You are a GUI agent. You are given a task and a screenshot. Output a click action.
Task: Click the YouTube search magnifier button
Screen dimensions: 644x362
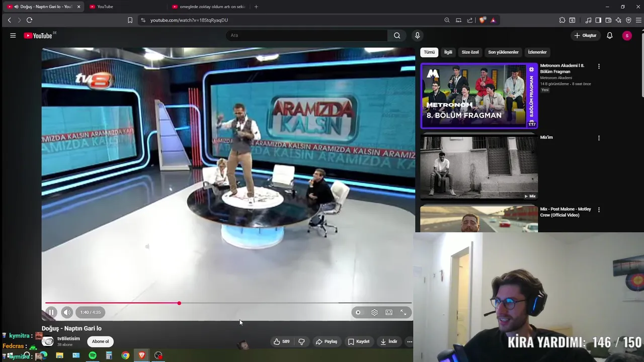397,35
